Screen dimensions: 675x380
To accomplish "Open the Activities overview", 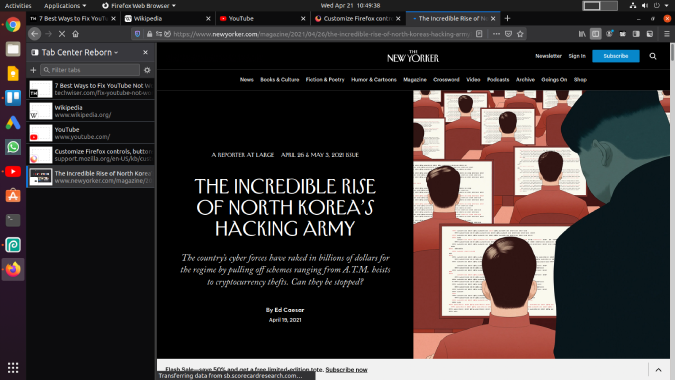I will 18,6.
